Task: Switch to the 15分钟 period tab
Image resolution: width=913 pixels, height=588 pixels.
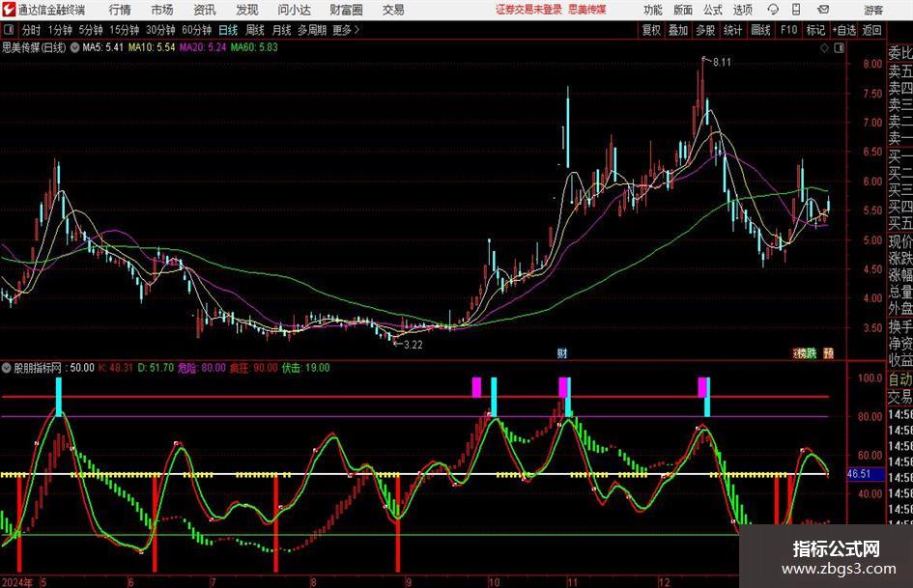Action: tap(125, 30)
